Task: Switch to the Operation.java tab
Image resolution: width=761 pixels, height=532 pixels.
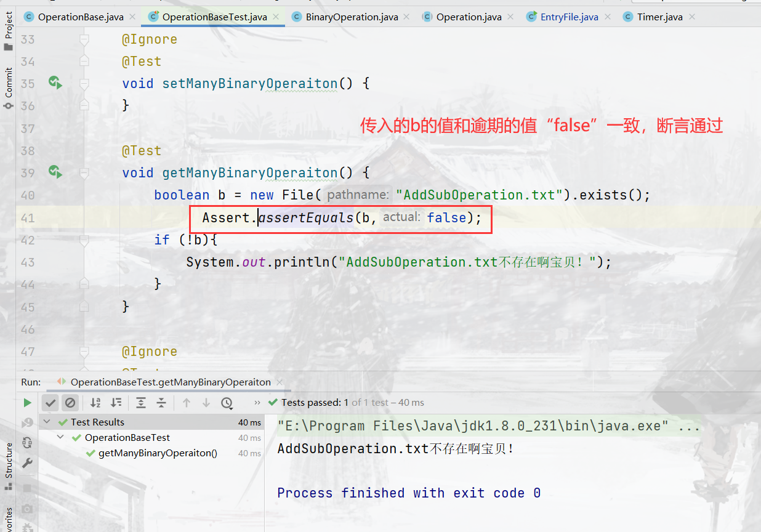Action: [469, 17]
